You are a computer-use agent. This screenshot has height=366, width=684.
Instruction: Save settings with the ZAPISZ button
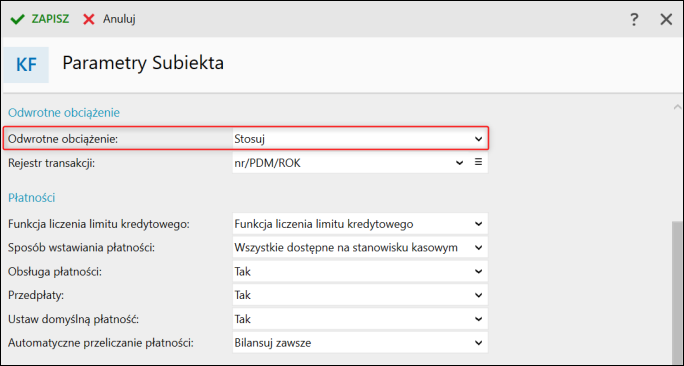point(40,19)
